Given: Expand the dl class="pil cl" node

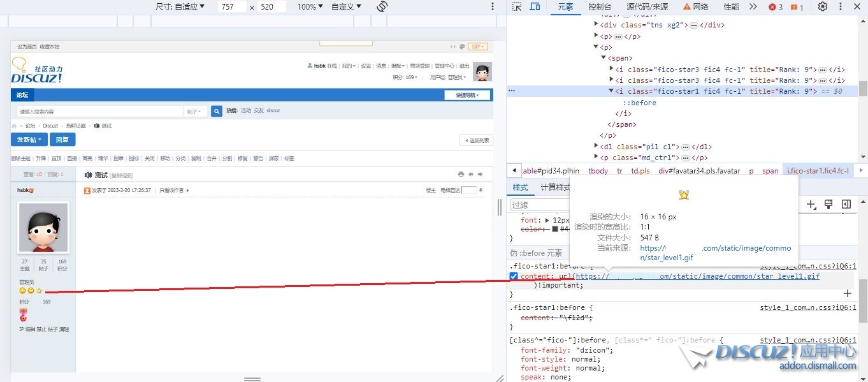Looking at the screenshot, I should [x=596, y=147].
